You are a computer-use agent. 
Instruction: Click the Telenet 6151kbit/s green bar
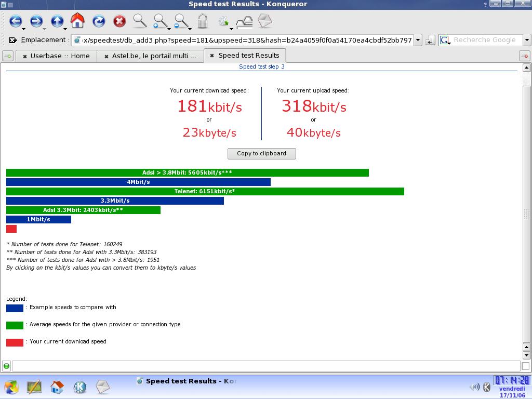click(x=205, y=192)
